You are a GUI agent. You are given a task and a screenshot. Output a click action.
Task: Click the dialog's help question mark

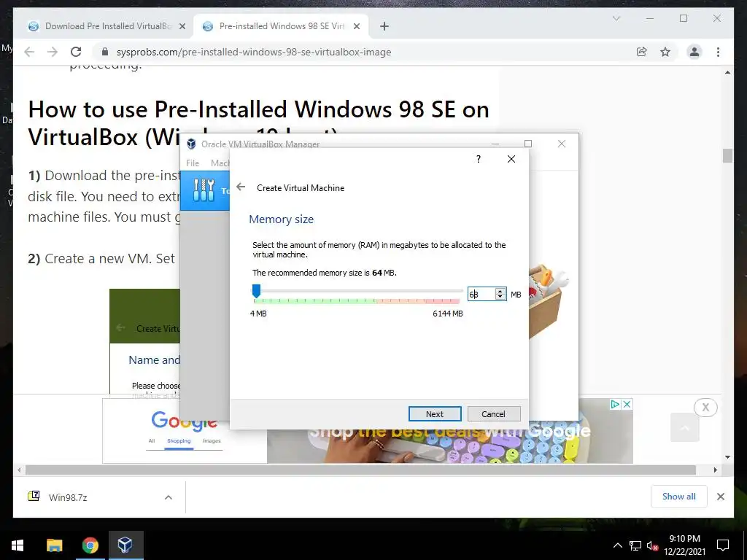point(479,159)
